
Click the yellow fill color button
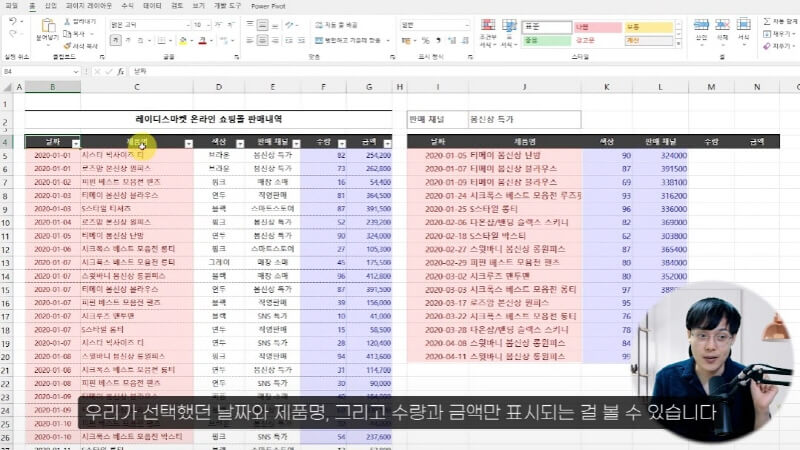pos(183,40)
